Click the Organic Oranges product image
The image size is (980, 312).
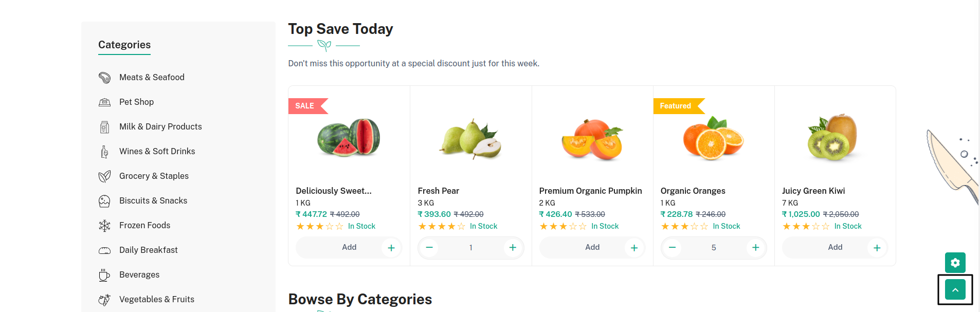click(x=713, y=139)
